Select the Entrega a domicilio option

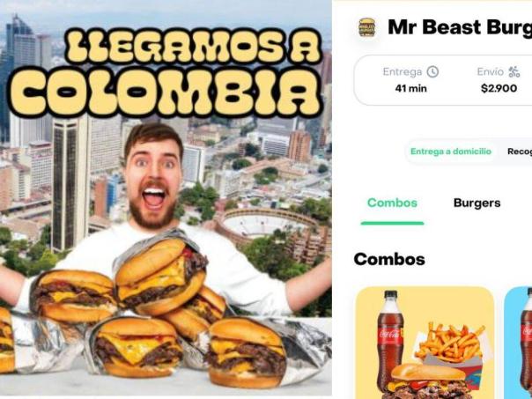point(451,151)
